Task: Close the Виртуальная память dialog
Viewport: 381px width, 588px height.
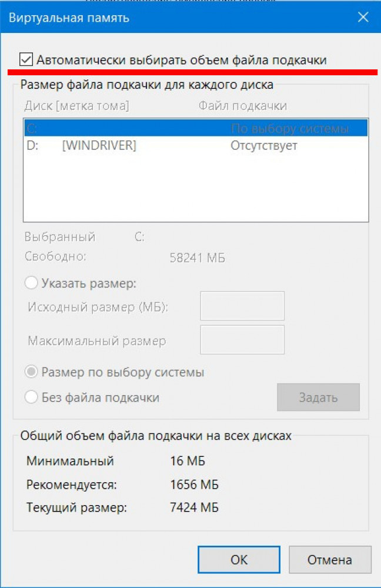Action: click(363, 18)
